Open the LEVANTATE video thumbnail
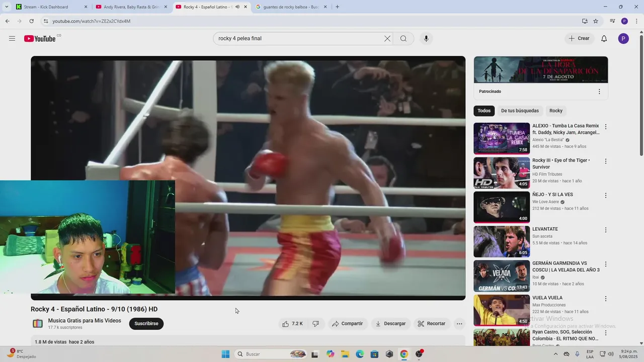 [502, 241]
